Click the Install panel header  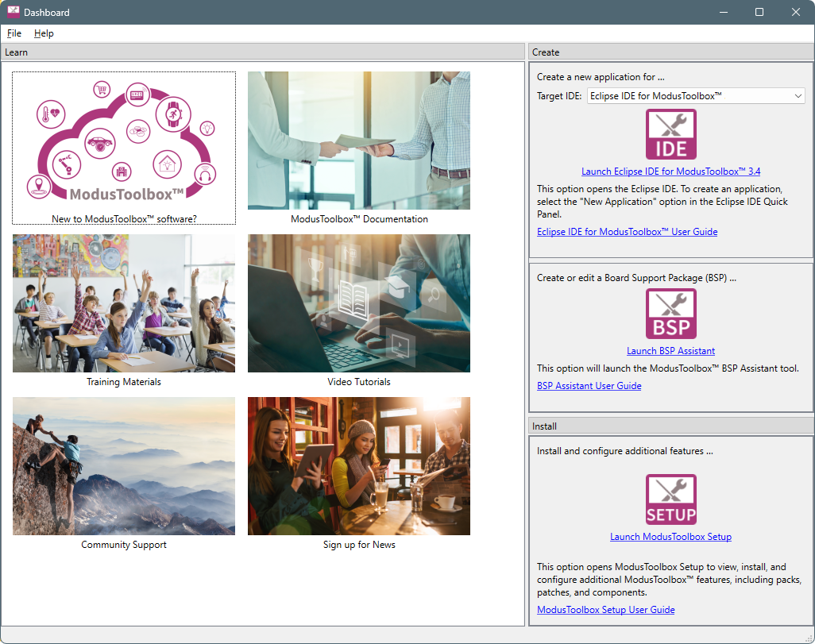pos(671,426)
